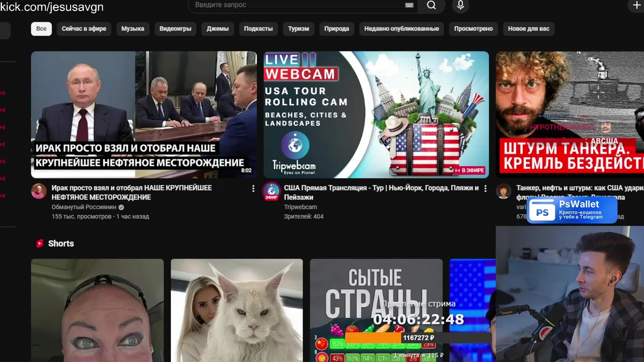
Task: Click the "155 тыс. просмотров" view count
Action: 82,217
